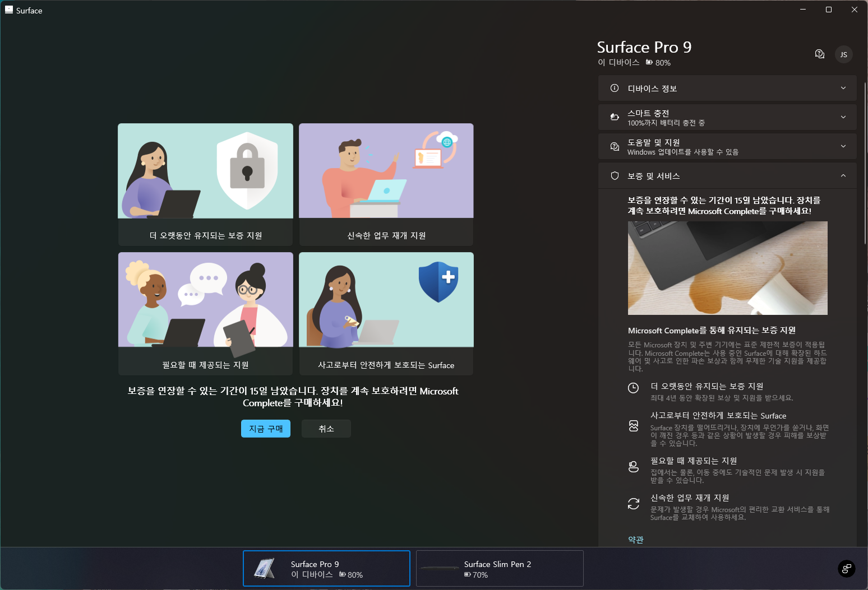Expand the 스마트 충전 section chevron
This screenshot has height=590, width=868.
click(843, 117)
